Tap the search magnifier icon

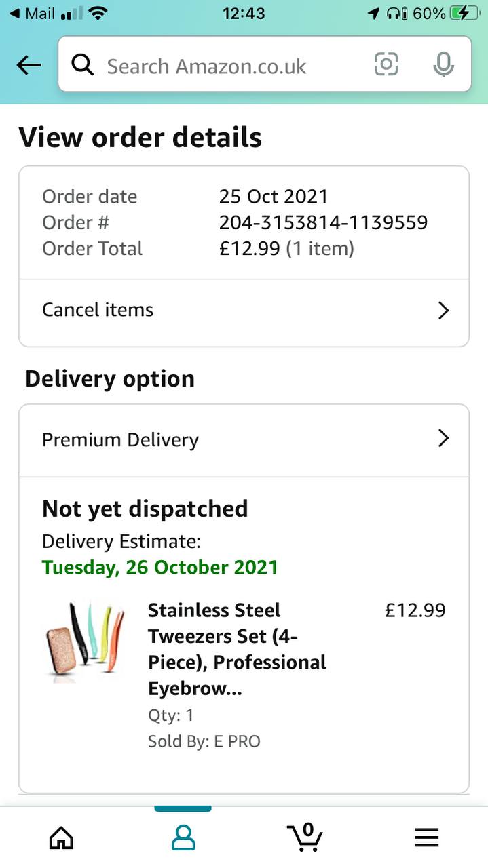pos(83,65)
